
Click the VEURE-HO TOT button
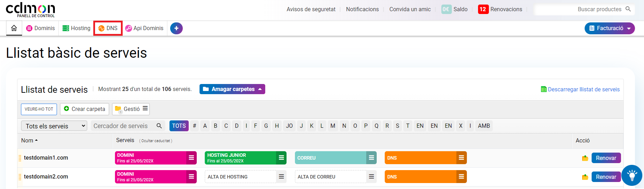pyautogui.click(x=39, y=109)
